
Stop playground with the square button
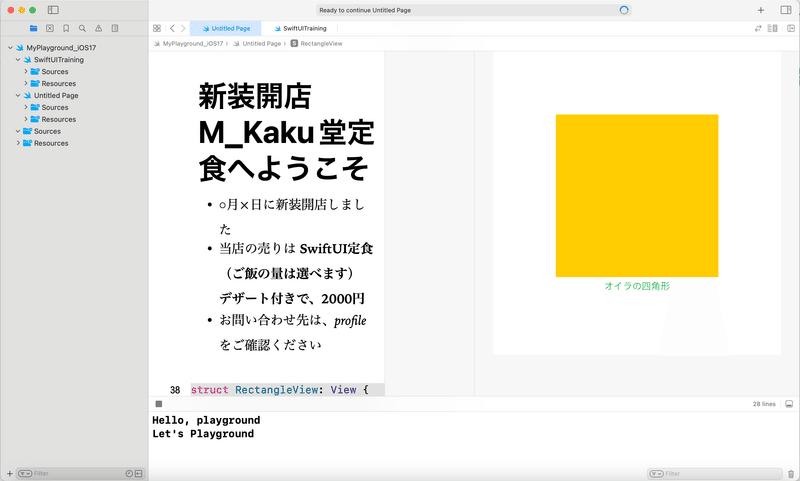tap(159, 404)
